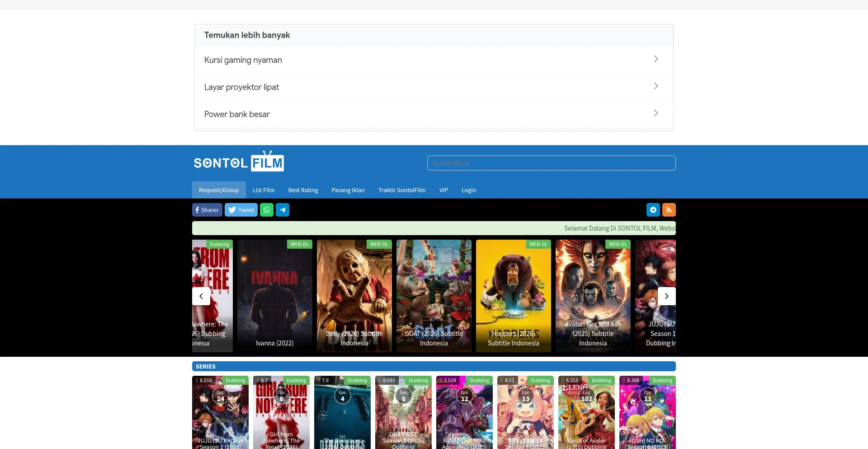Click the Selamat Datang marquee text
This screenshot has height=449, width=868.
[620, 228]
